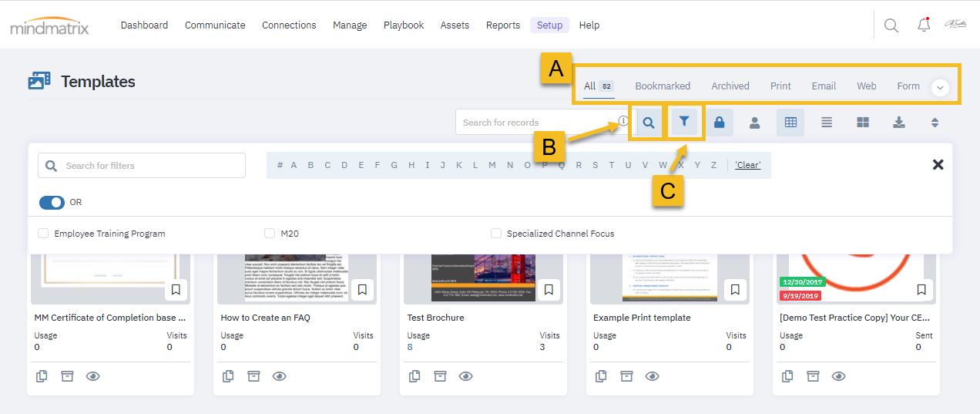Screen dimensions: 980x414
Task: Click the download icon in toolbar
Action: click(898, 123)
